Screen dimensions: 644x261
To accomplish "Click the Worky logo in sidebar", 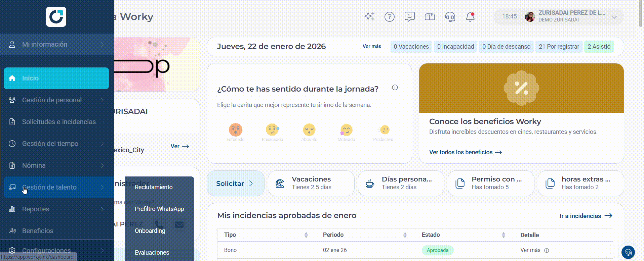I will pyautogui.click(x=56, y=17).
